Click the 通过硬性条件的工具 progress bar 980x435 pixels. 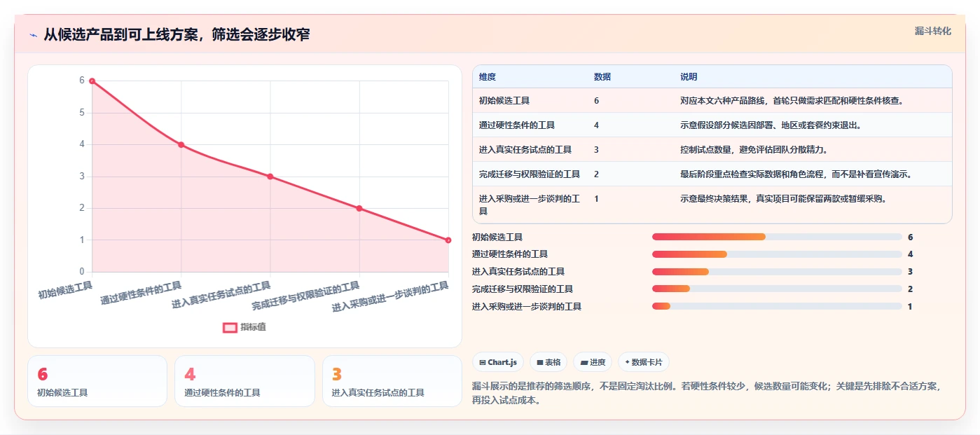pyautogui.click(x=777, y=254)
